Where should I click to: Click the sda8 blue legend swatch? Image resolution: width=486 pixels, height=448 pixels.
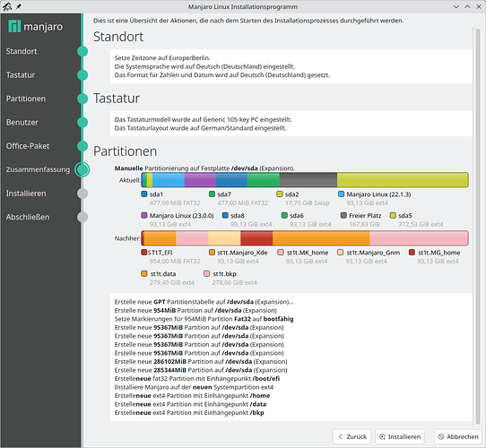[x=225, y=215]
